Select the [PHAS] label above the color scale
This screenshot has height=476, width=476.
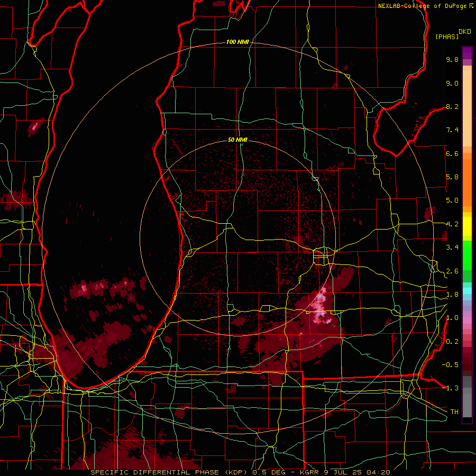[447, 37]
